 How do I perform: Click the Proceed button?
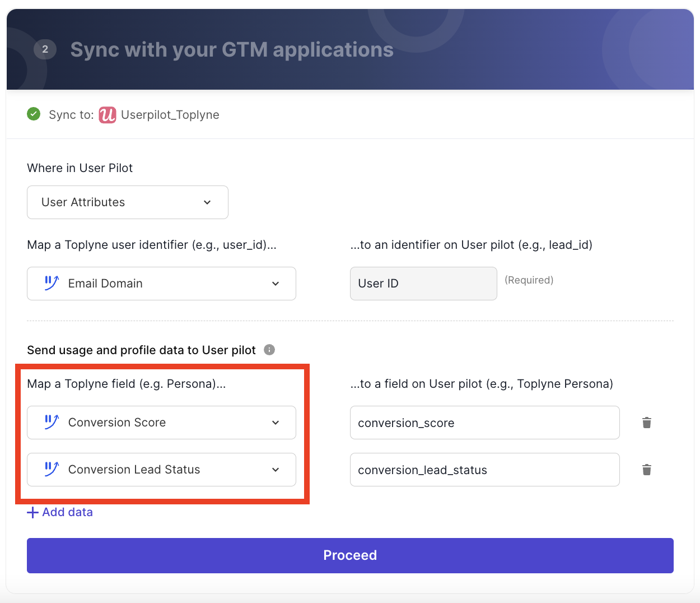tap(350, 555)
